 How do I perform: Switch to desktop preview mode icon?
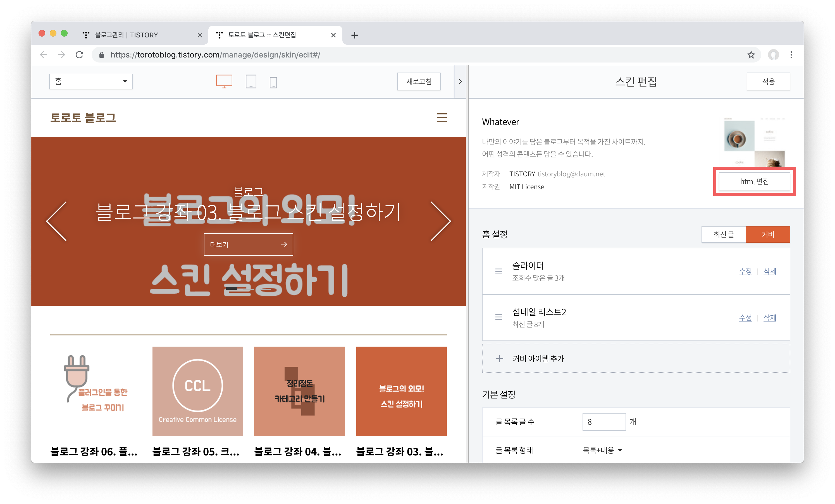[x=224, y=81]
